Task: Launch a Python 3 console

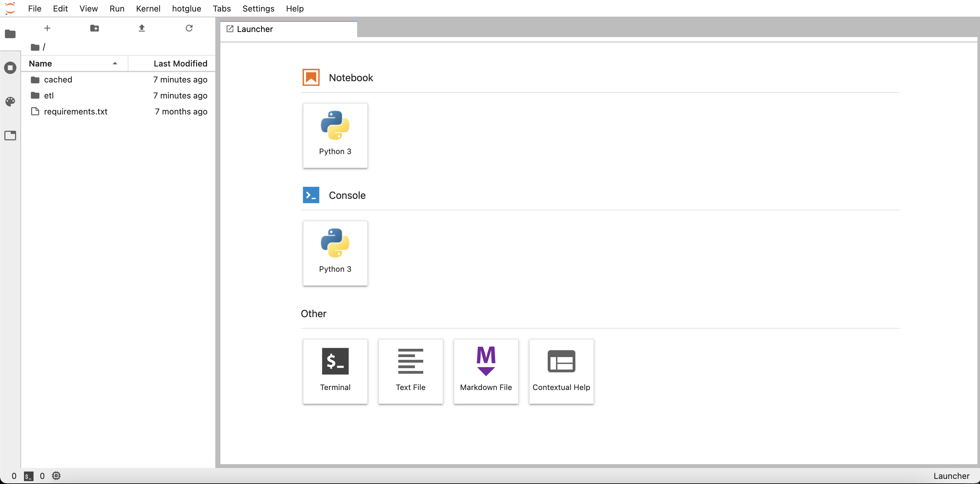Action: click(335, 253)
